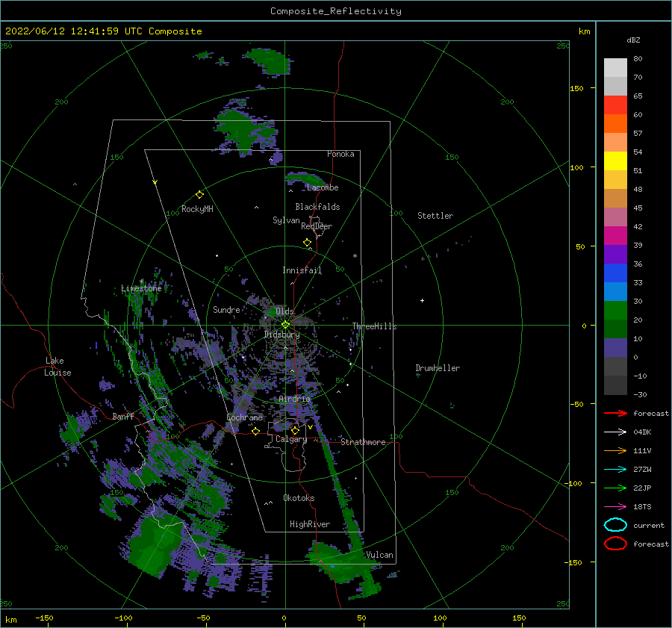Click the yellow radar-site diamond between Olds and Didsbury
Screen dimensions: 672x628
(x=285, y=325)
